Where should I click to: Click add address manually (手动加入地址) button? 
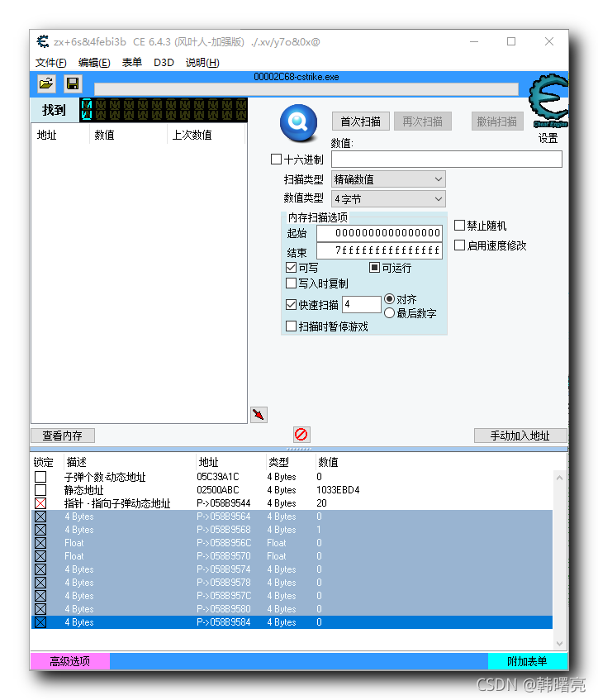520,436
